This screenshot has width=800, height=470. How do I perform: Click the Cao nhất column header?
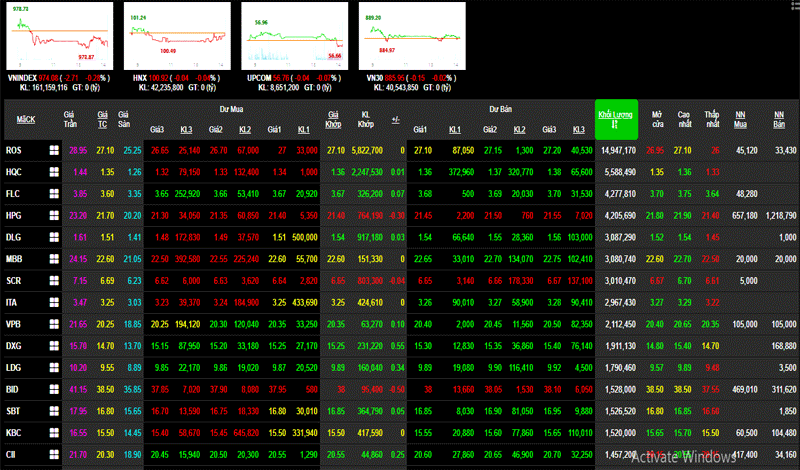click(684, 119)
